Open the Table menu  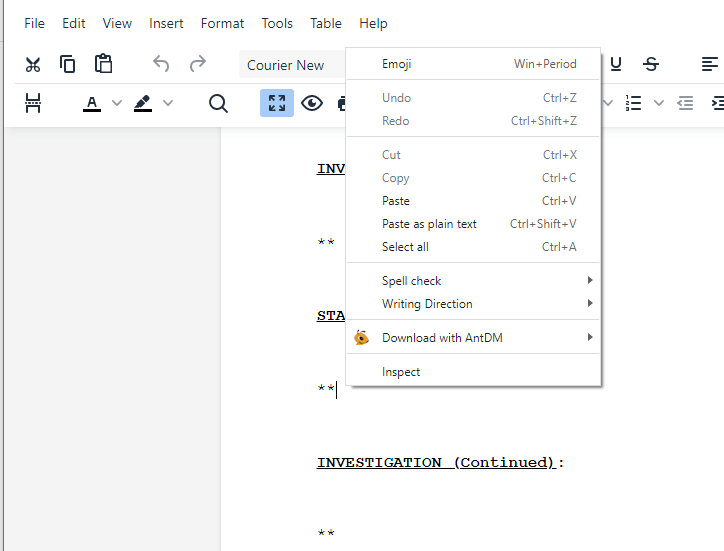pyautogui.click(x=326, y=23)
